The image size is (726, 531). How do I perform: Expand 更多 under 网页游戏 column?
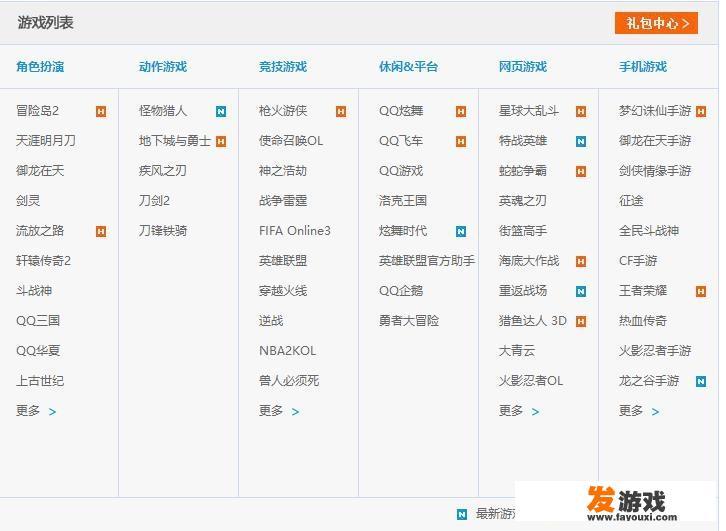tap(519, 411)
